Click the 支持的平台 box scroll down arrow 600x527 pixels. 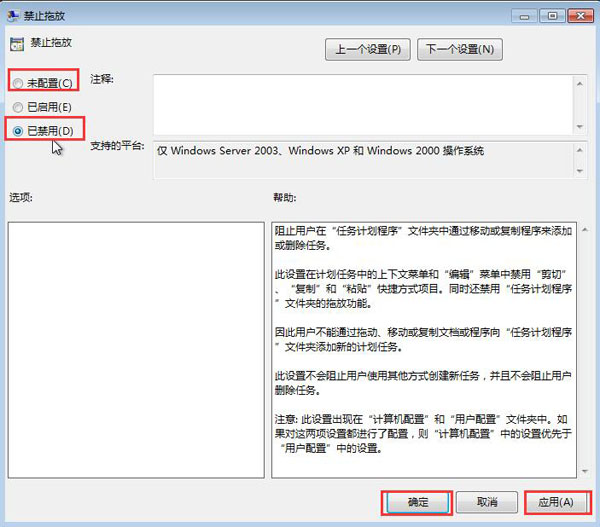[x=580, y=171]
